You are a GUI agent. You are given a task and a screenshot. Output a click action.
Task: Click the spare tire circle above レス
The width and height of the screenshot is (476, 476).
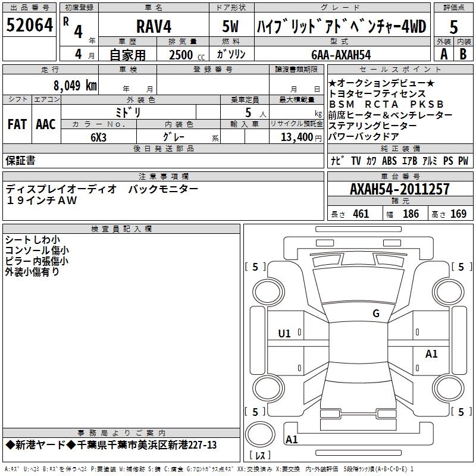[x=260, y=434]
